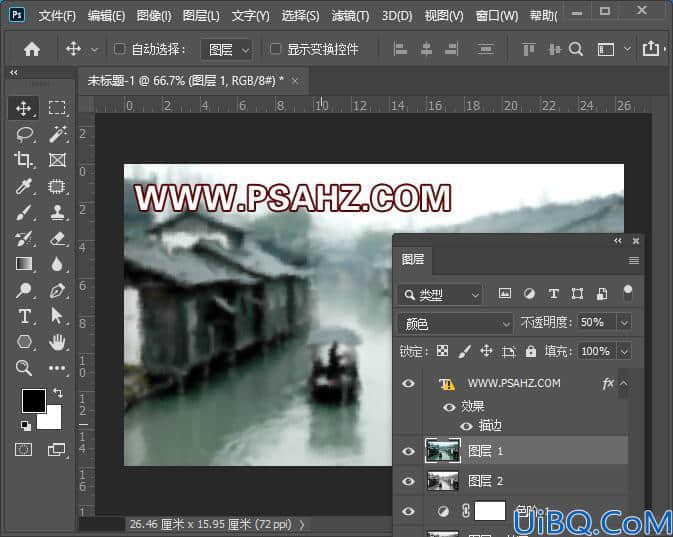Select the Pen tool
Image resolution: width=673 pixels, height=537 pixels.
point(57,291)
